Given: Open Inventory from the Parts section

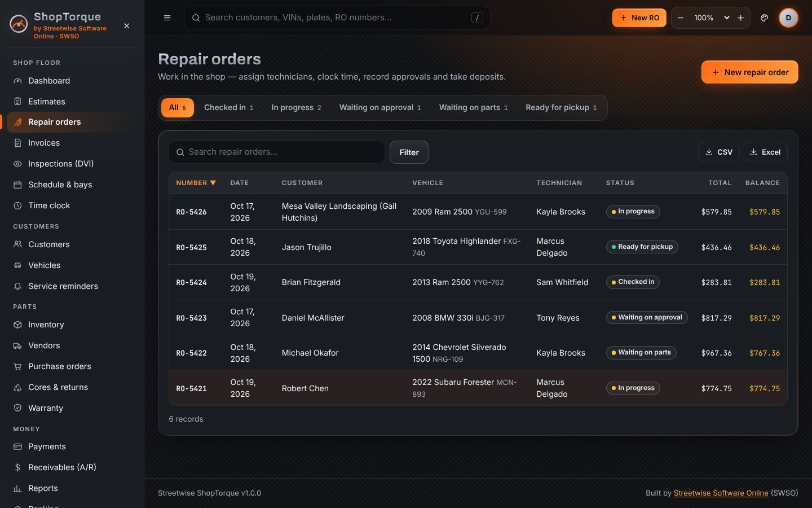Looking at the screenshot, I should point(72,325).
